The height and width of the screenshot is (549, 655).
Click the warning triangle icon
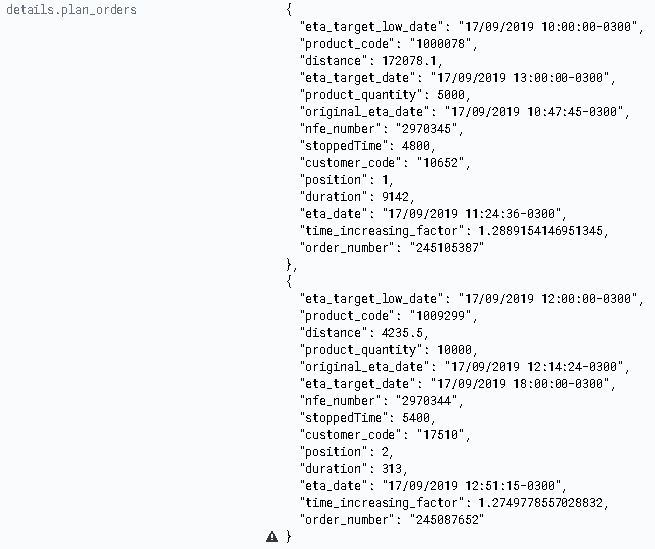272,536
